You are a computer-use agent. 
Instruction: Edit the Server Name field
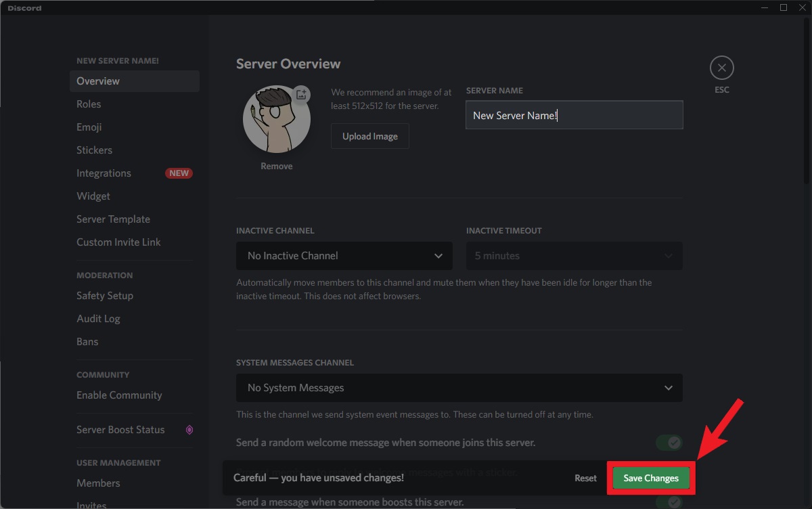coord(574,114)
